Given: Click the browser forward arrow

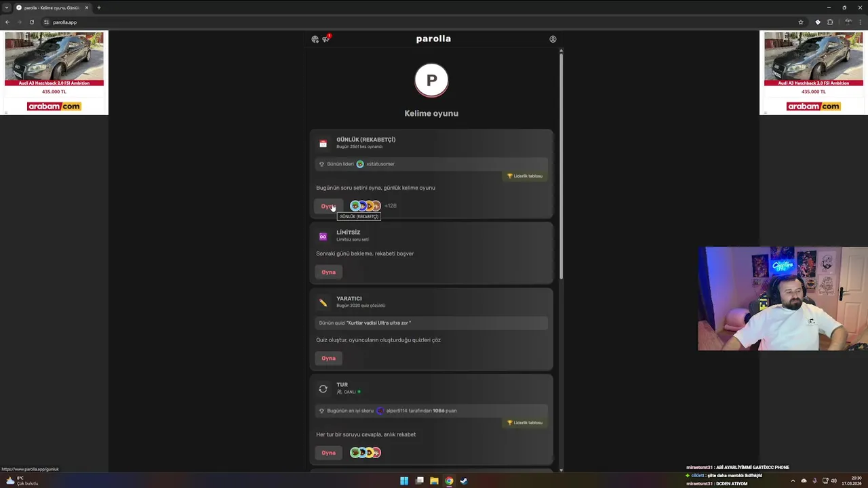Looking at the screenshot, I should [x=20, y=22].
